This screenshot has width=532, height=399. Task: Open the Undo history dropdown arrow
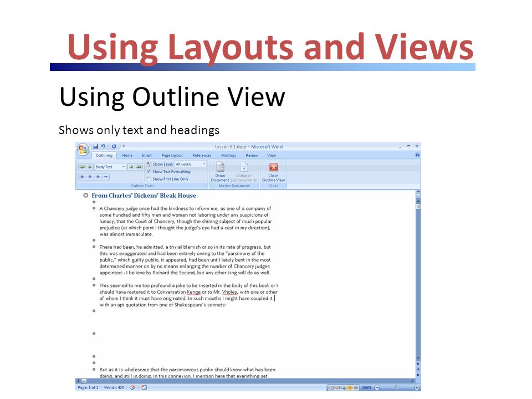click(x=108, y=146)
